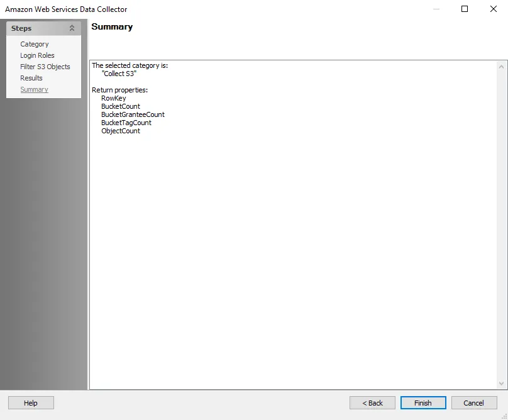
Task: Select the BucketCount property text
Action: pyautogui.click(x=121, y=106)
